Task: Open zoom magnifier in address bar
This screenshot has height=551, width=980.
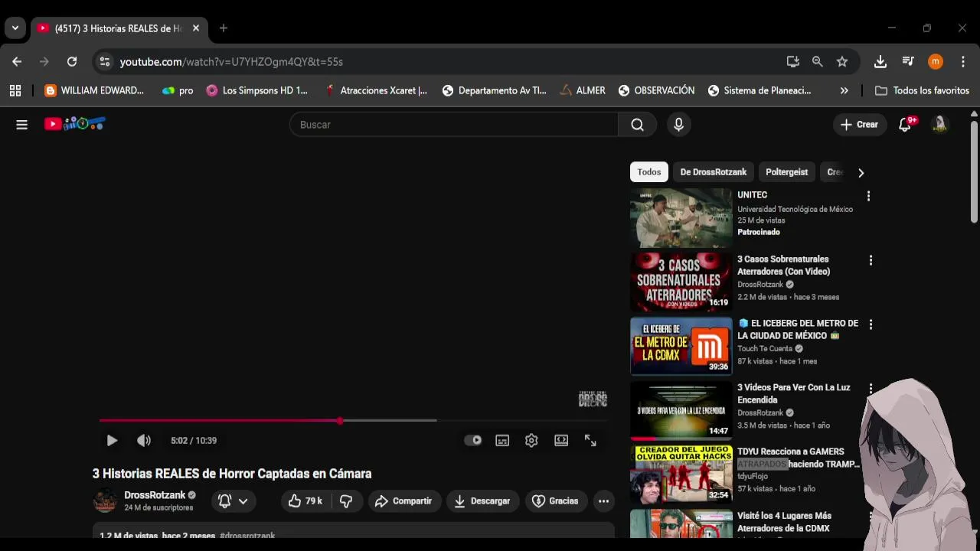Action: click(x=818, y=62)
